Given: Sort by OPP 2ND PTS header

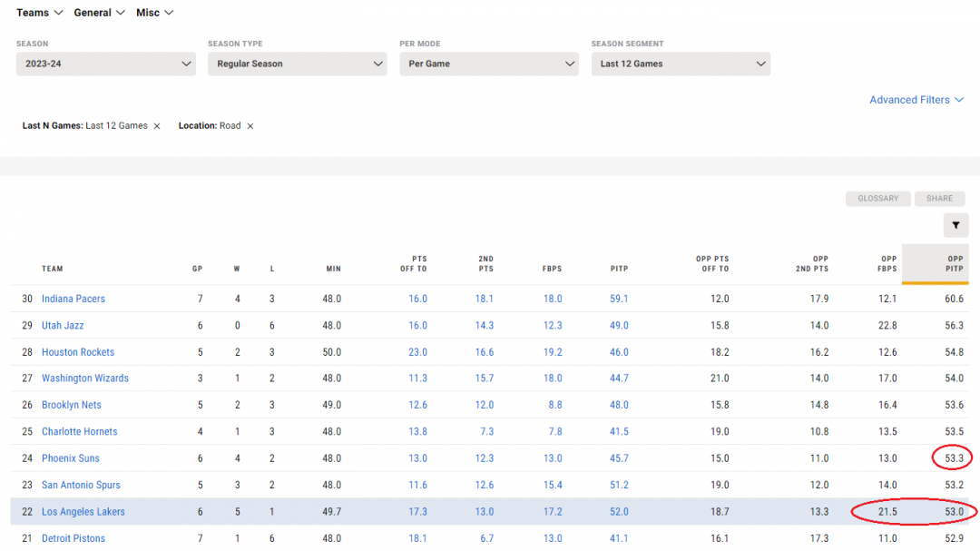Looking at the screenshot, I should click(812, 264).
